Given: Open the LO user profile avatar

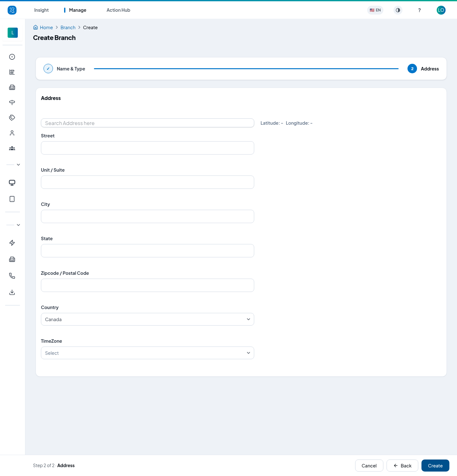Looking at the screenshot, I should point(441,10).
